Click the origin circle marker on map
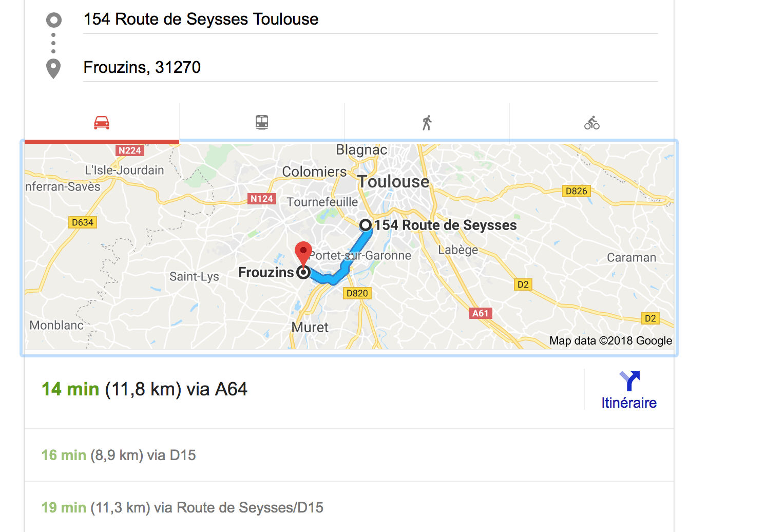 tap(366, 225)
